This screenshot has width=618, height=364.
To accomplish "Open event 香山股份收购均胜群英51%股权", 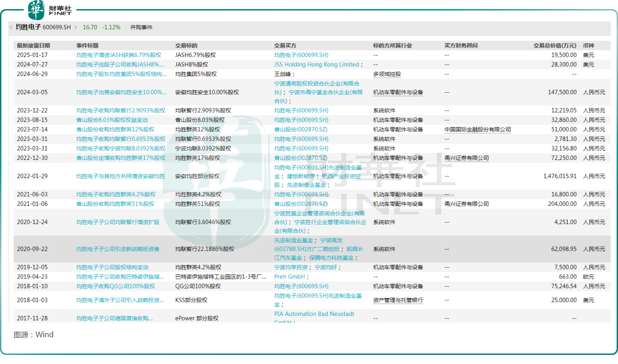I will tap(115, 204).
